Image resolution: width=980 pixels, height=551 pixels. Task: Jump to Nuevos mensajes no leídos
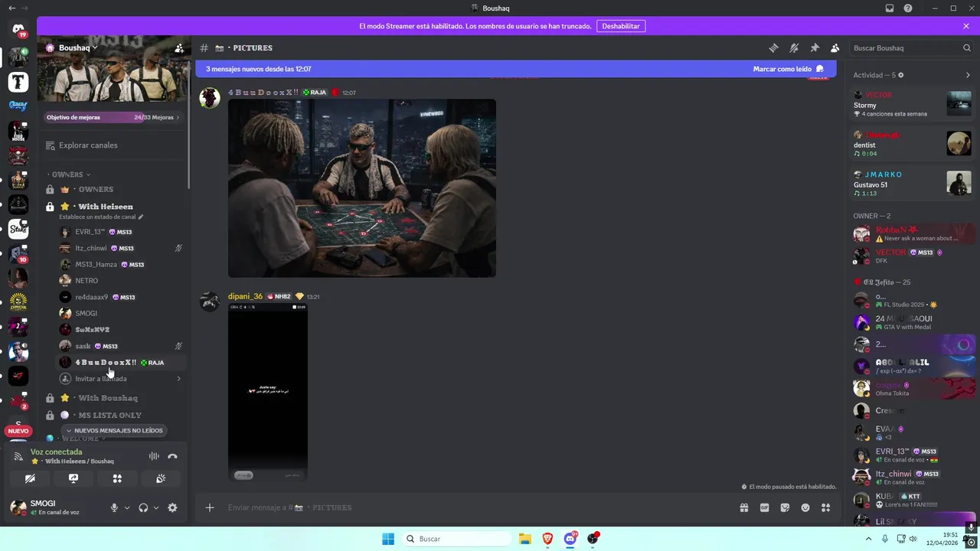point(113,431)
